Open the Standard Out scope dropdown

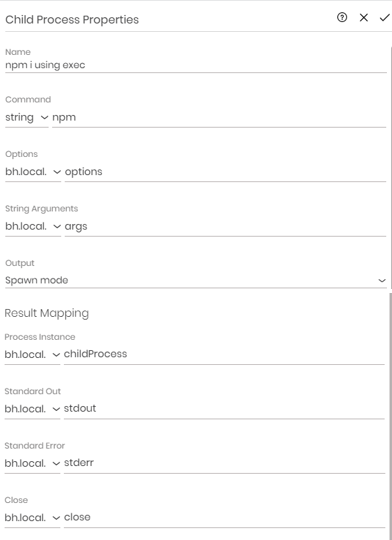[x=32, y=409]
